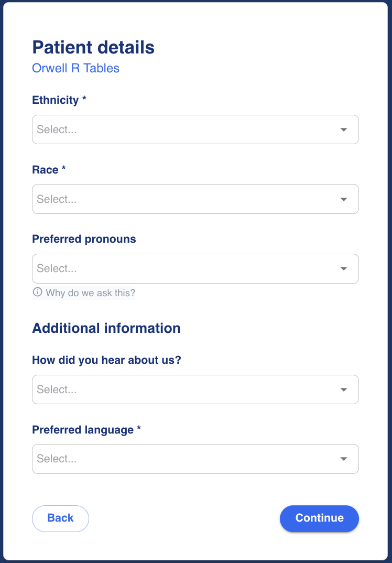Click the Ethnicity dropdown arrow

click(344, 129)
